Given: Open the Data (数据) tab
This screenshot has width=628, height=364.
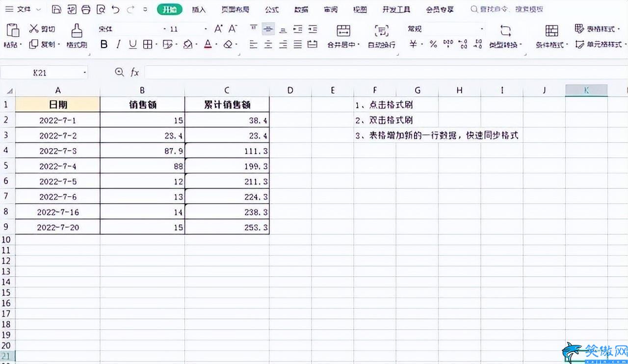Looking at the screenshot, I should [x=301, y=9].
